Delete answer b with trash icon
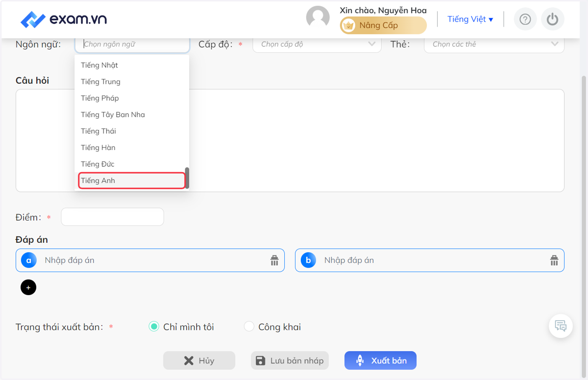 [x=554, y=260]
